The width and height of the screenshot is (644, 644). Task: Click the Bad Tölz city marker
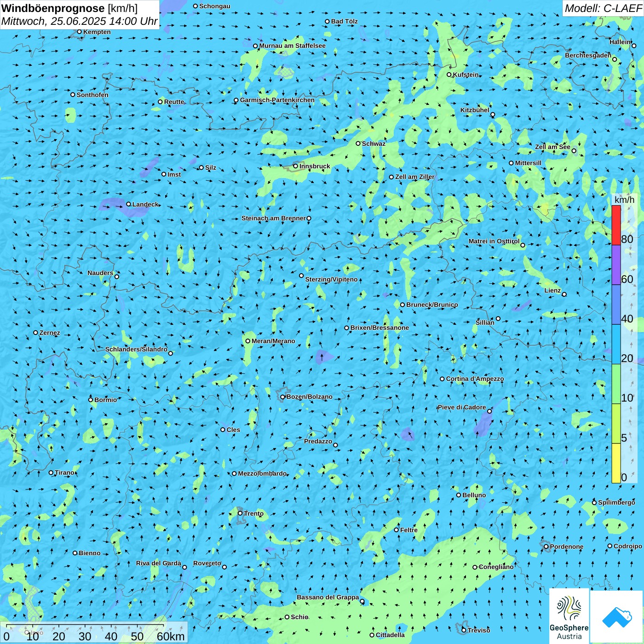pyautogui.click(x=327, y=21)
